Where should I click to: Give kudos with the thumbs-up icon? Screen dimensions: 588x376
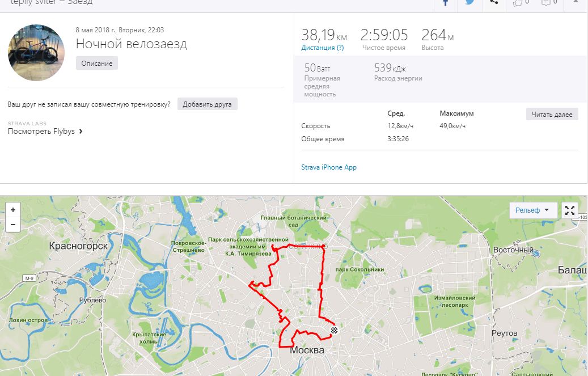pos(520,3)
